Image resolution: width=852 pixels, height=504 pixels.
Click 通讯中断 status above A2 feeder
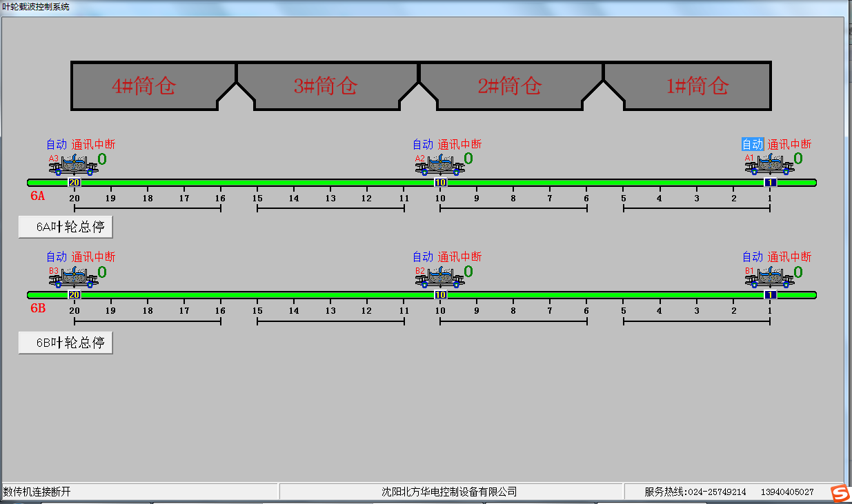pyautogui.click(x=459, y=144)
